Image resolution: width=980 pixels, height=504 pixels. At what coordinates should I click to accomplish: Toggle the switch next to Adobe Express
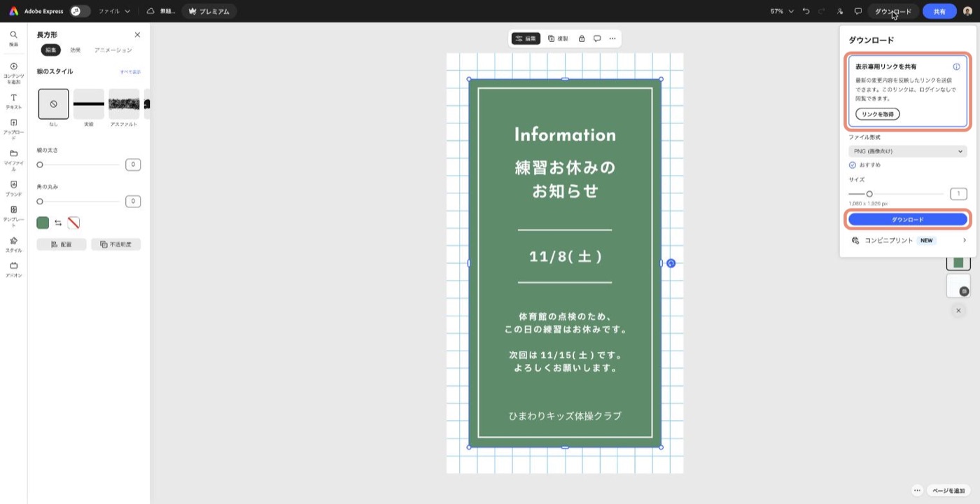pyautogui.click(x=80, y=11)
